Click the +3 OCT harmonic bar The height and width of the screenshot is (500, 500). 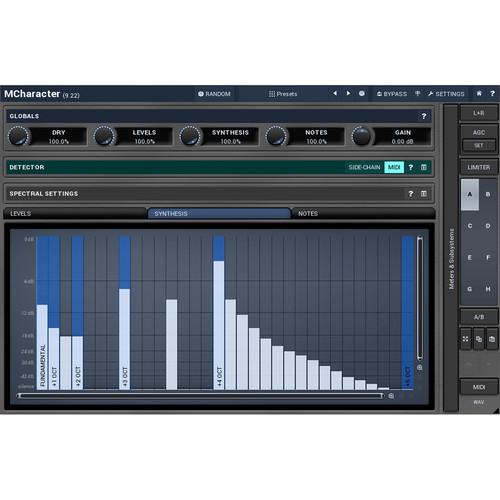pyautogui.click(x=125, y=339)
